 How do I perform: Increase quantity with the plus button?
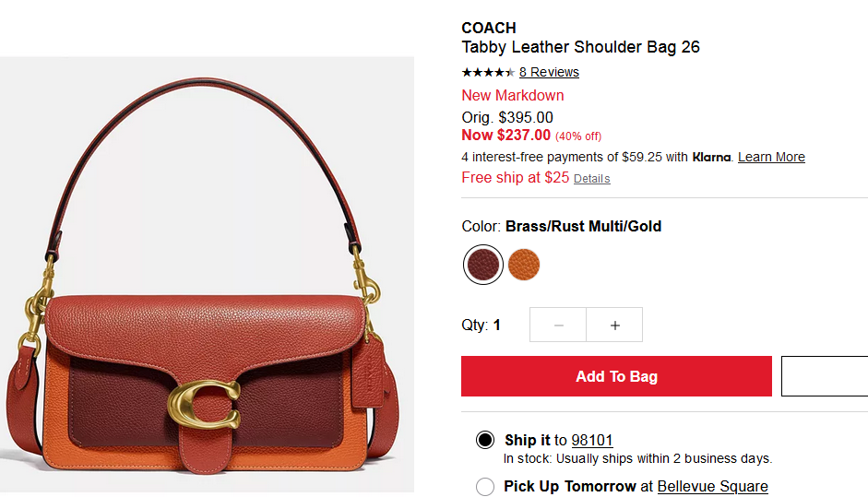click(x=614, y=325)
